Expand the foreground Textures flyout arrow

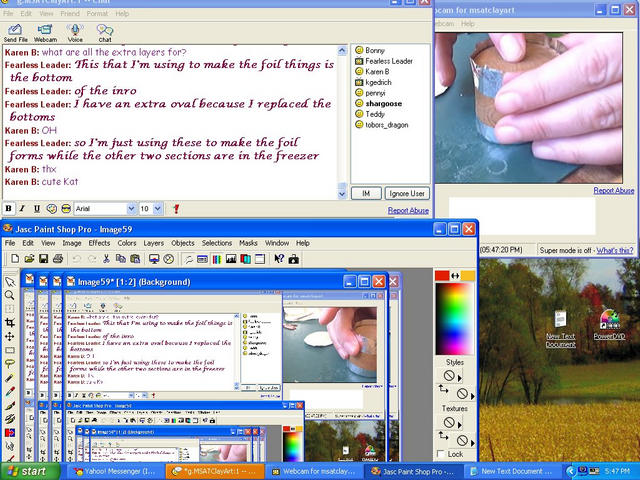click(x=460, y=425)
